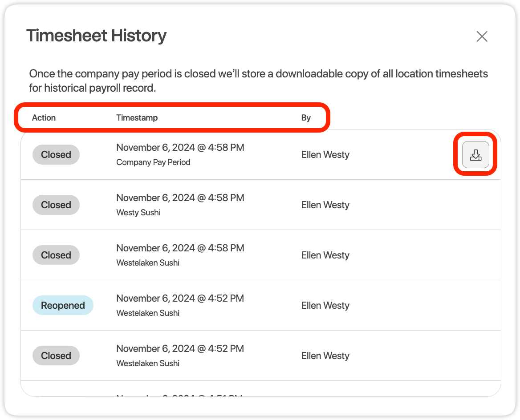The height and width of the screenshot is (420, 520).
Task: Select the Westy Sushi location label
Action: (138, 213)
